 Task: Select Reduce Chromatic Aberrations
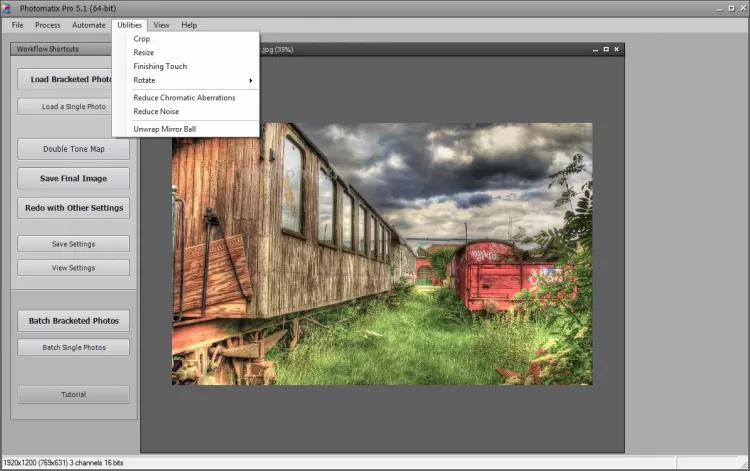(184, 98)
